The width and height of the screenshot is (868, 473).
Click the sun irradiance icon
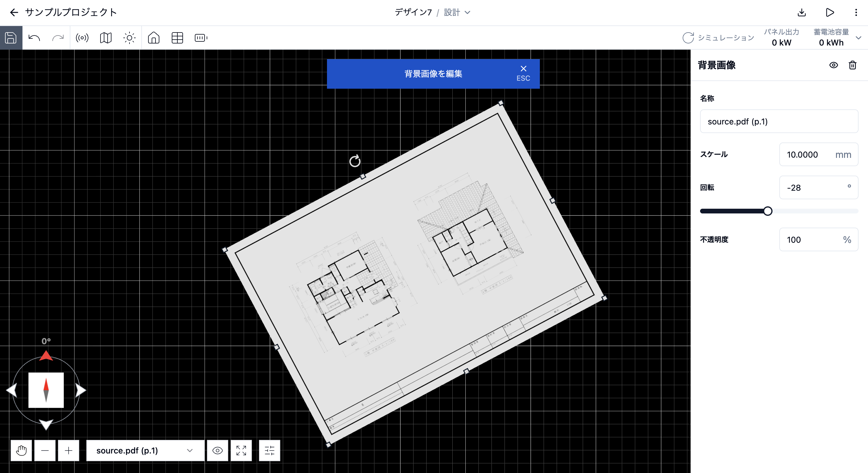(129, 38)
